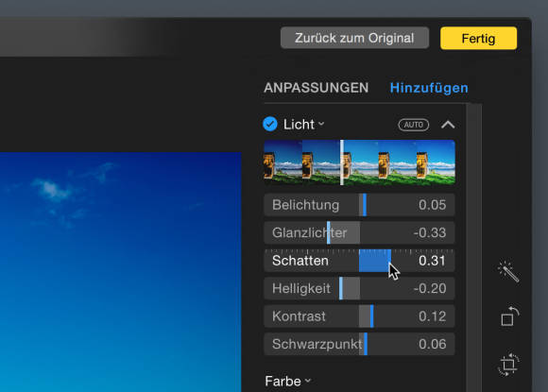548x392 pixels.
Task: Click the Schwarzpunkt slider
Action: click(x=359, y=344)
